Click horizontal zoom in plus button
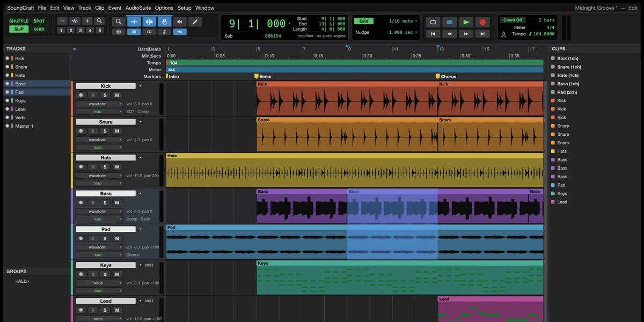 [x=87, y=21]
